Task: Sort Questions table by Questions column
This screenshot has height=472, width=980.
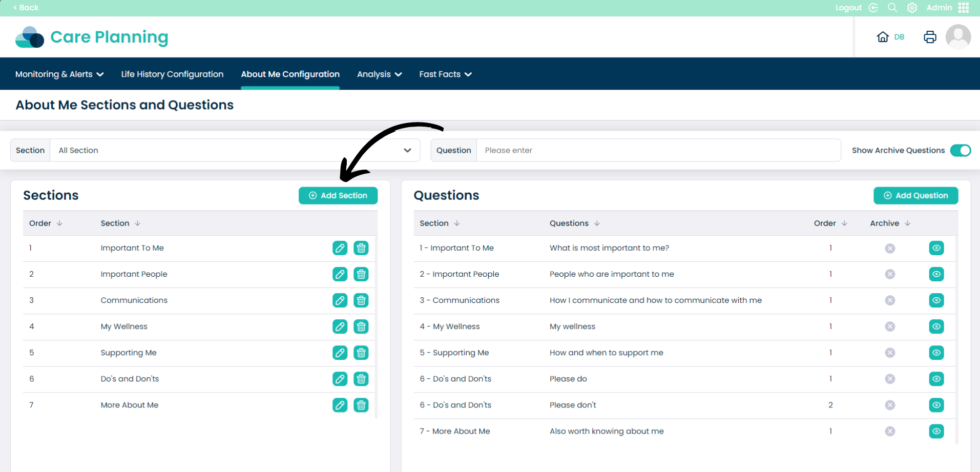Action: click(575, 223)
